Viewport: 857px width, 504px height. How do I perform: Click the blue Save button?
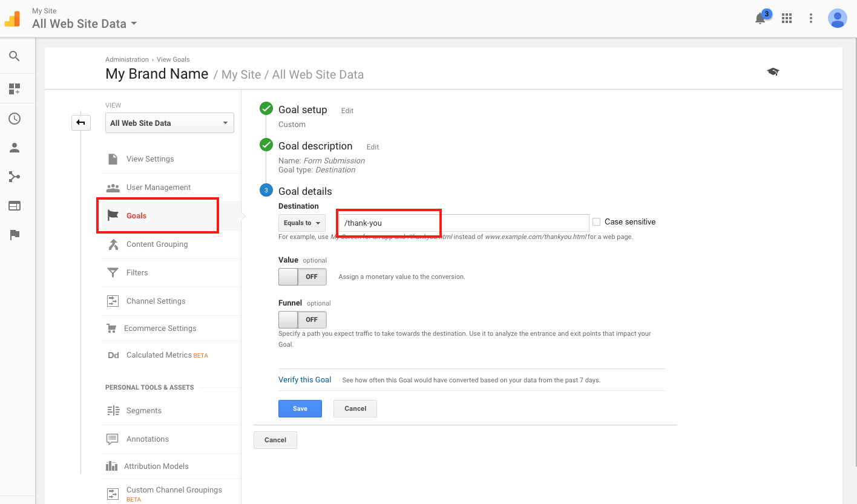300,408
